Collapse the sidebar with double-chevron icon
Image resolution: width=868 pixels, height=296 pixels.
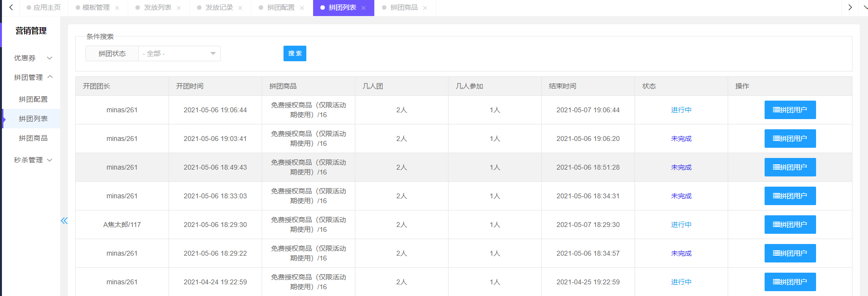pyautogui.click(x=64, y=221)
